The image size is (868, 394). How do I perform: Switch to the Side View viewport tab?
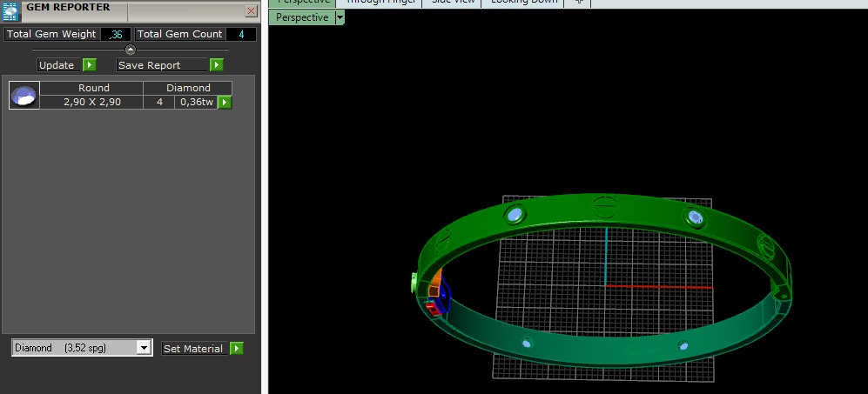(453, 3)
